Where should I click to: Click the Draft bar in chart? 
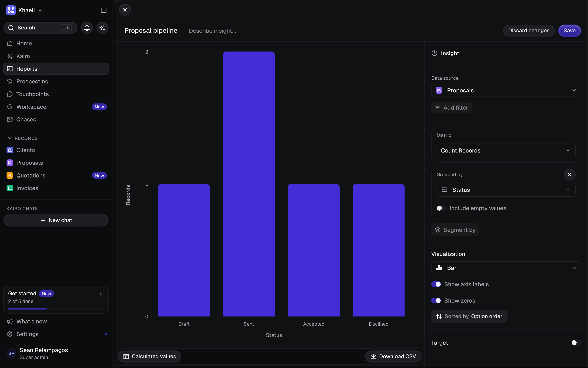184,250
